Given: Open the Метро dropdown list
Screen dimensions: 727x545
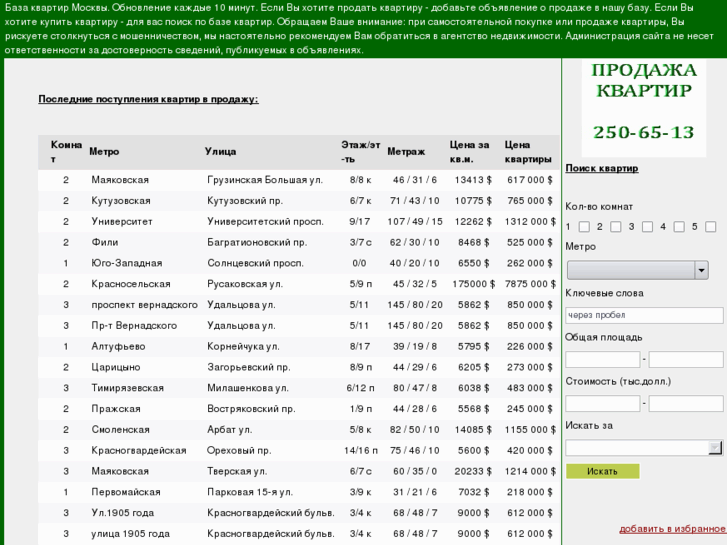Looking at the screenshot, I should pyautogui.click(x=637, y=270).
